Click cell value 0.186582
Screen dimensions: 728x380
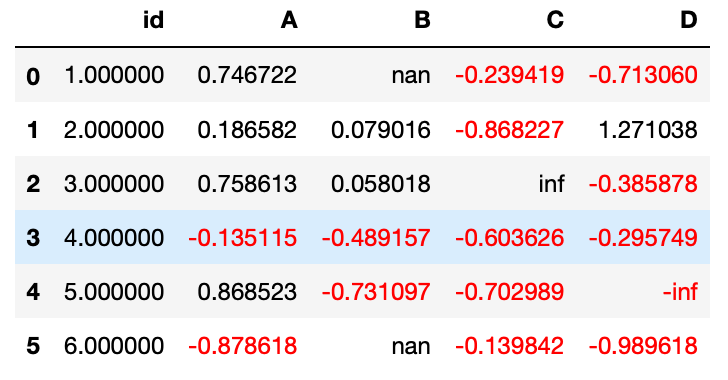247,130
